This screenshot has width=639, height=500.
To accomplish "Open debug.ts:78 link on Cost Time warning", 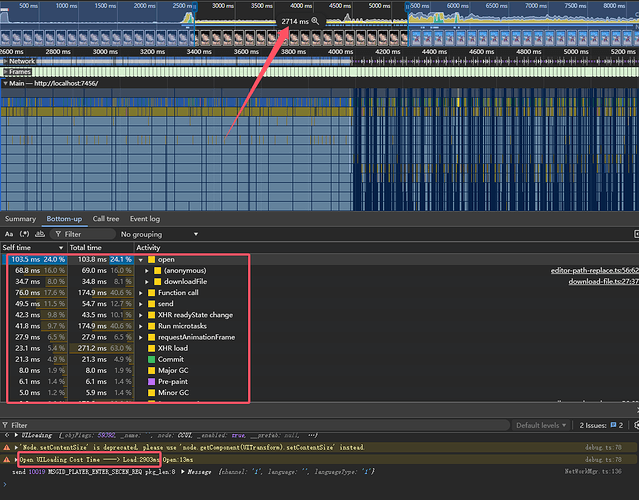I will (x=603, y=459).
